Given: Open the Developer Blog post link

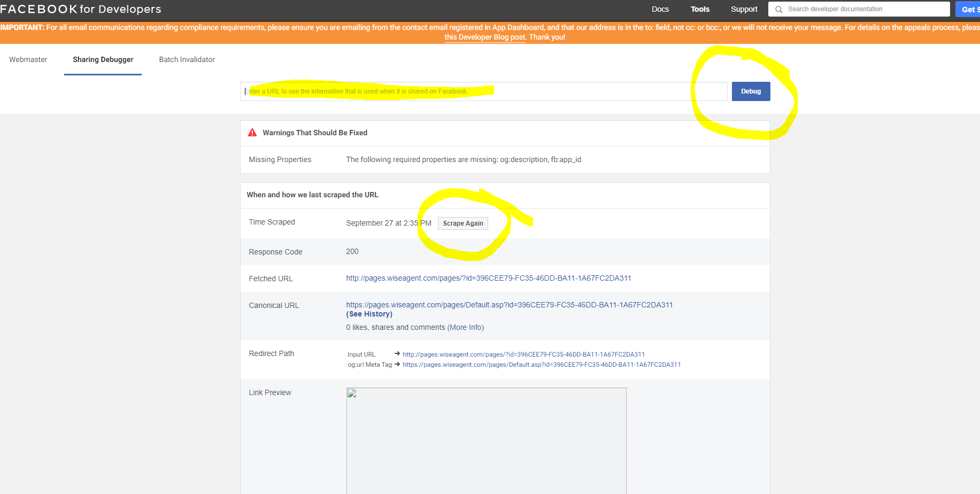Looking at the screenshot, I should (x=485, y=37).
